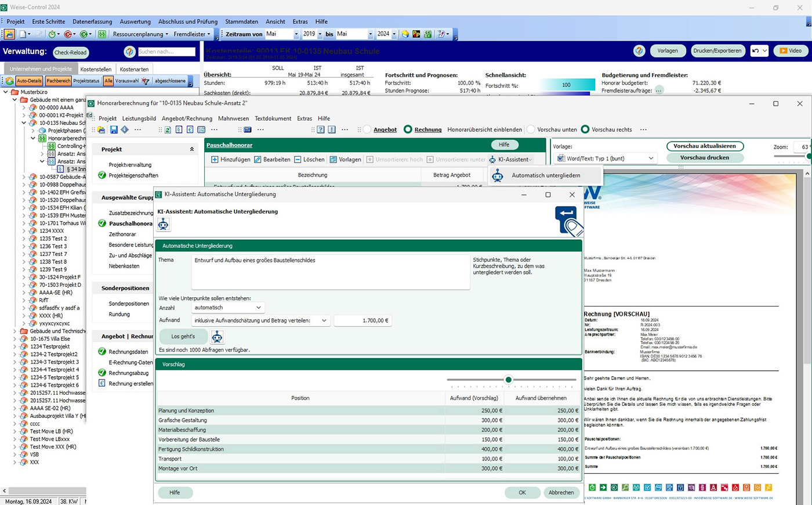Image resolution: width=812 pixels, height=505 pixels.
Task: Click the help question mark icon near search
Action: coord(129,52)
